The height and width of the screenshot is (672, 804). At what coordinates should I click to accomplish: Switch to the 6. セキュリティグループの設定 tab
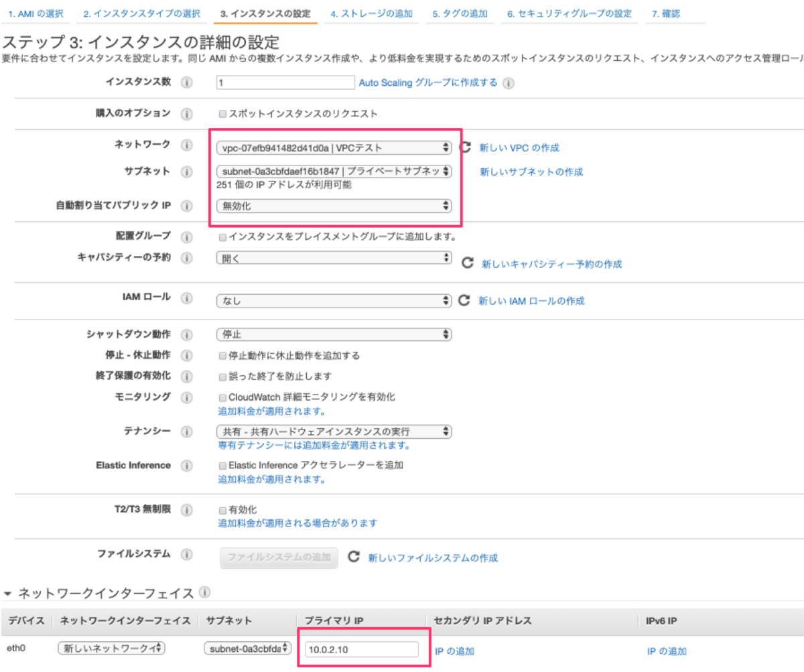(x=569, y=13)
